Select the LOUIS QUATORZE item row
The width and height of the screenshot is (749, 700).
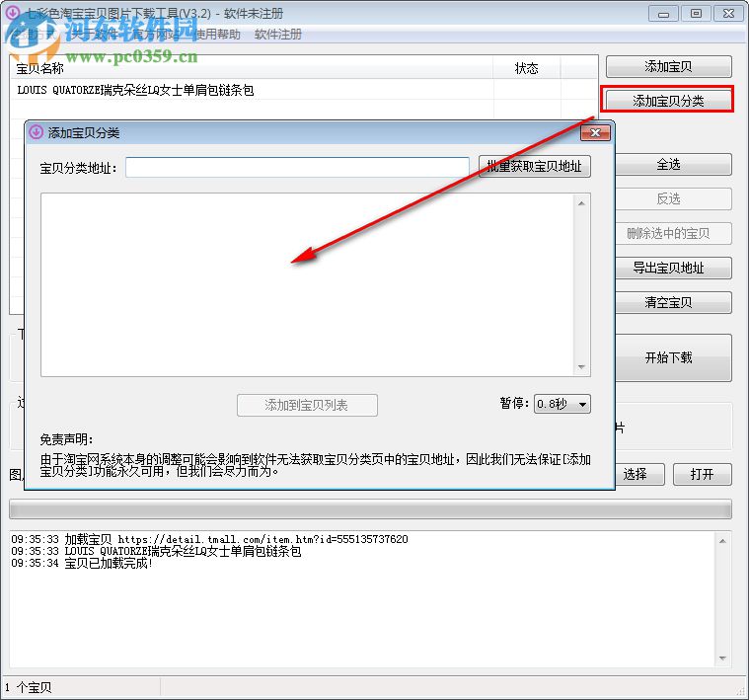303,90
